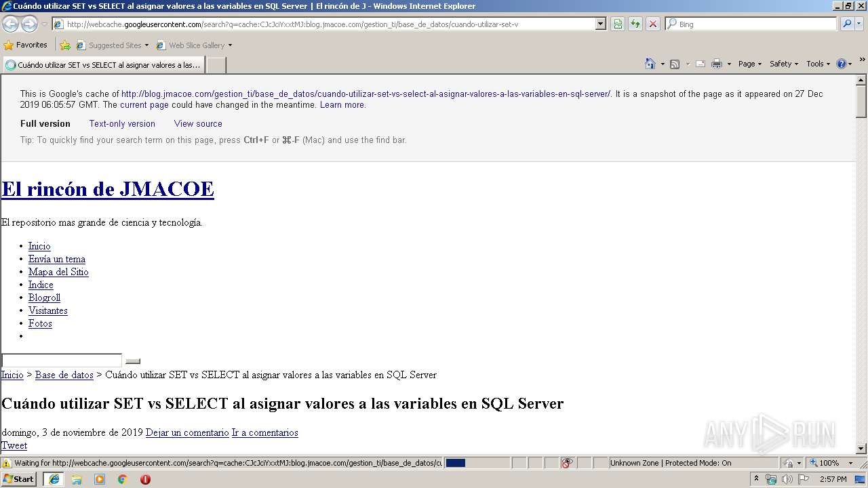Expand the Print dropdown arrow
Screen dimensions: 868x488
pyautogui.click(x=729, y=64)
